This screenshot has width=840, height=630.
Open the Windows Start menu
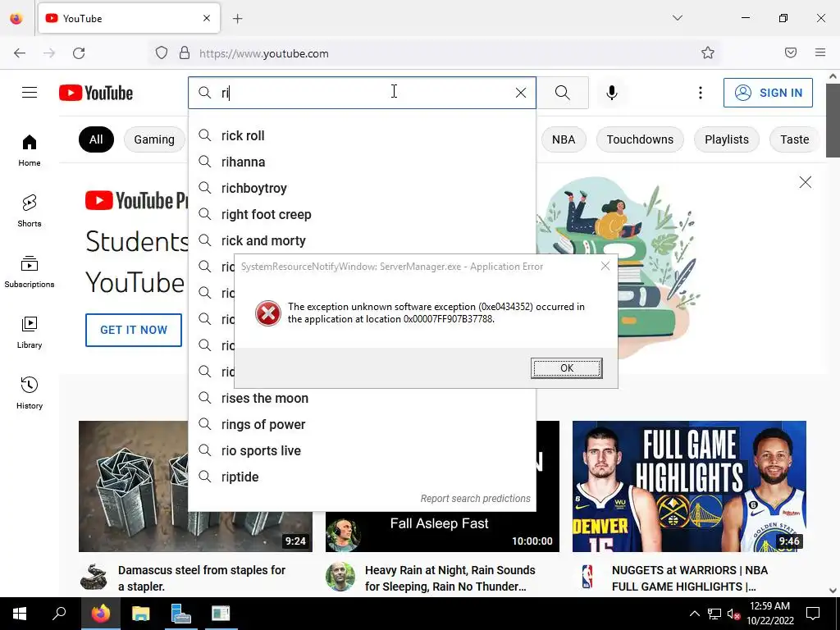point(20,614)
